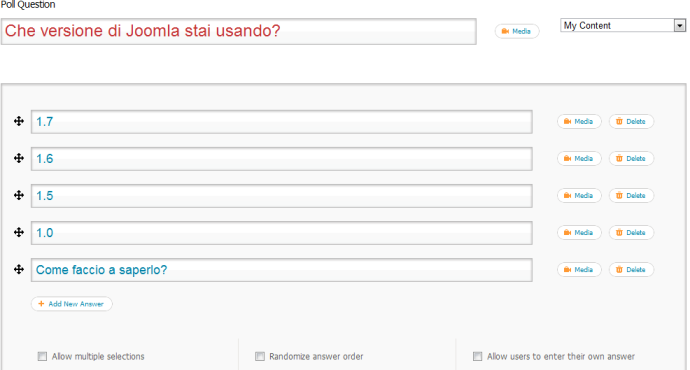Add media to answer 1.5
The height and width of the screenshot is (370, 690).
[579, 195]
